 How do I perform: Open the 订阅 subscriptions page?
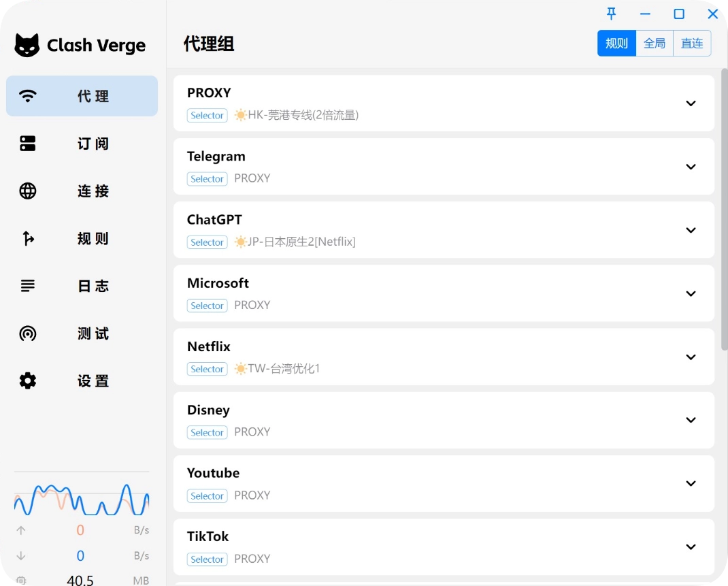pyautogui.click(x=93, y=144)
